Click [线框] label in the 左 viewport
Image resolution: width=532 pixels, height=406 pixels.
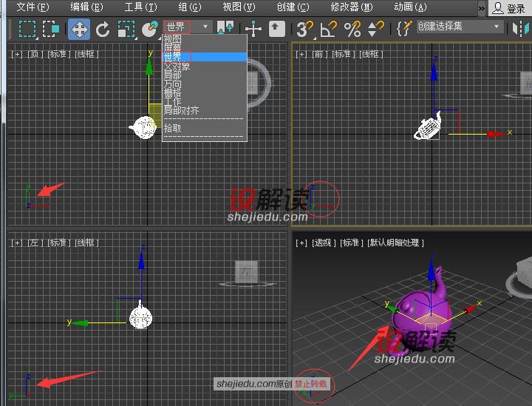click(x=87, y=243)
